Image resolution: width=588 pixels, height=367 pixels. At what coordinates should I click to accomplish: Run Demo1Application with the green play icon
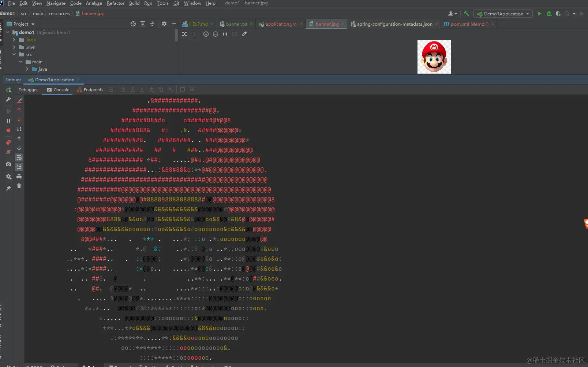[x=539, y=14]
